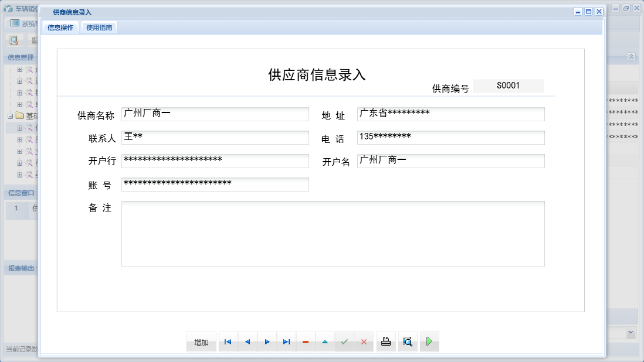The image size is (644, 362).
Task: Delete the current record with the red minus icon
Action: [x=306, y=341]
